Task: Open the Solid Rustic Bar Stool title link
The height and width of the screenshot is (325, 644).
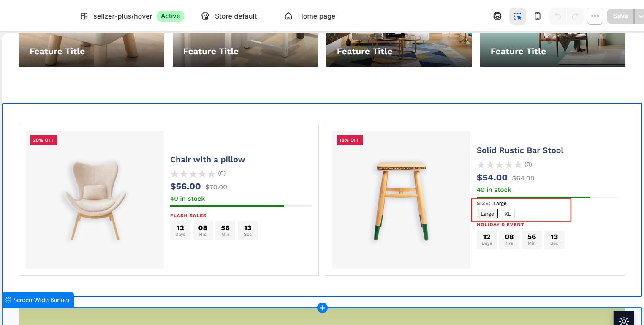Action: tap(520, 150)
